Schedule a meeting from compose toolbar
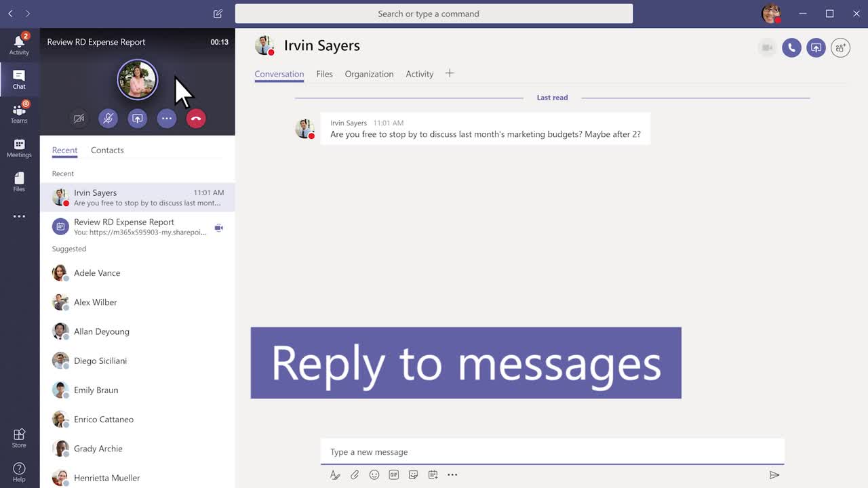 pos(433,475)
